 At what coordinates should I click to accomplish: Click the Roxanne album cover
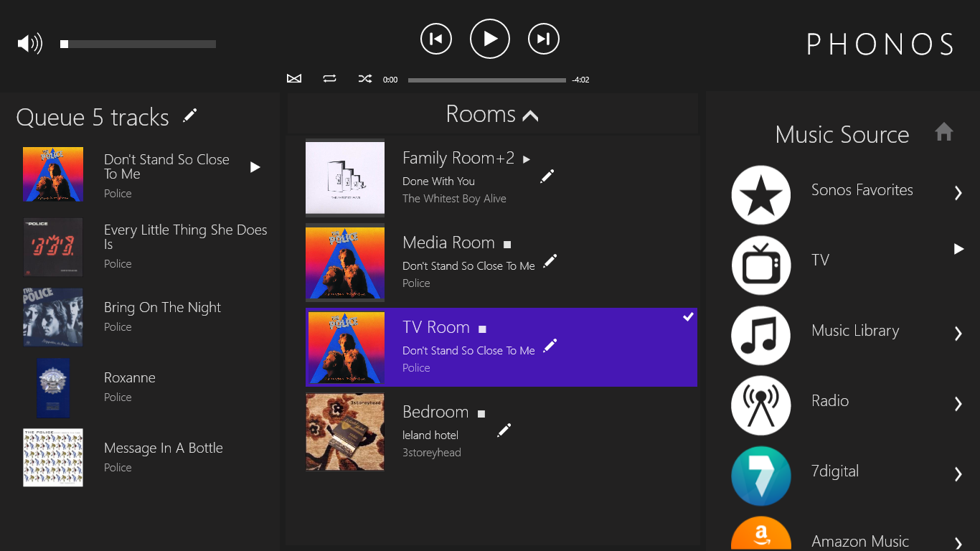coord(53,388)
